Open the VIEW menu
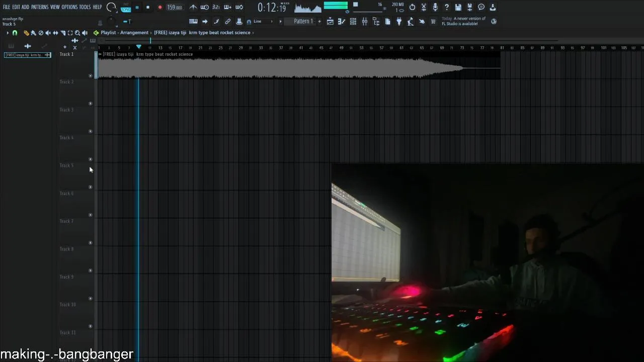This screenshot has width=644, height=362. pos(55,7)
